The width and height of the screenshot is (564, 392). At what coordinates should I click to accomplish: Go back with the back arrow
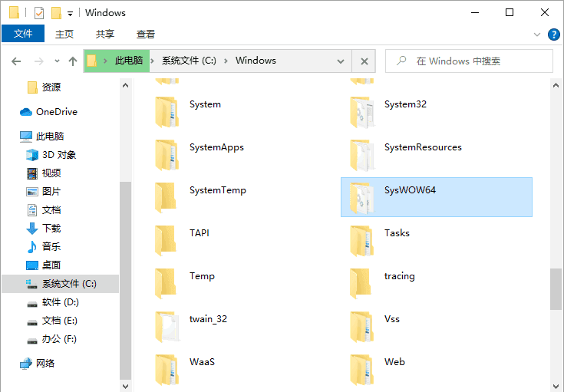(16, 61)
